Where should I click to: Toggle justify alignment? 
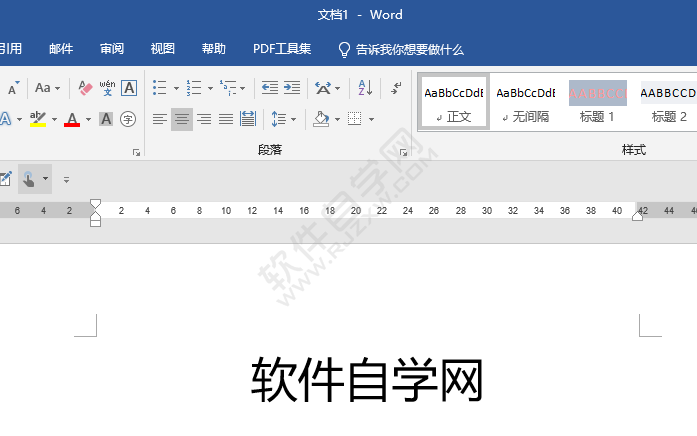[225, 119]
